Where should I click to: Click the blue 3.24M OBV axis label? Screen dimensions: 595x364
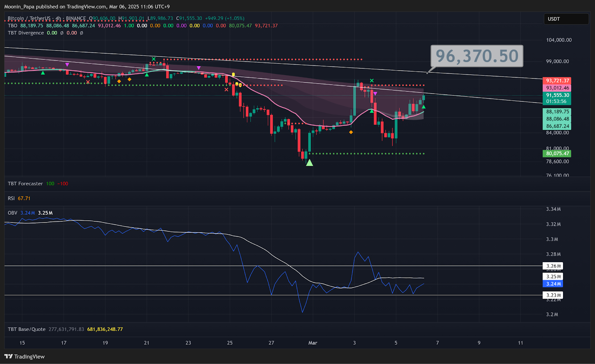point(553,284)
